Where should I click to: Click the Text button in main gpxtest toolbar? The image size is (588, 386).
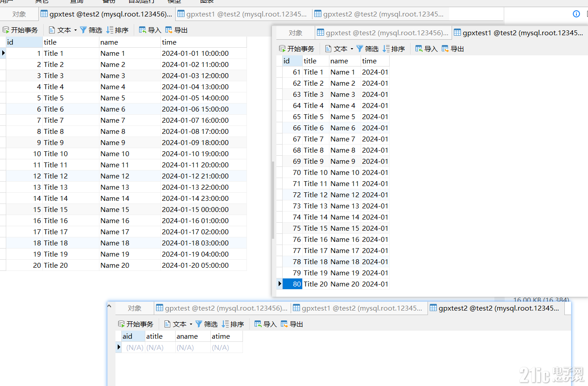tap(60, 30)
